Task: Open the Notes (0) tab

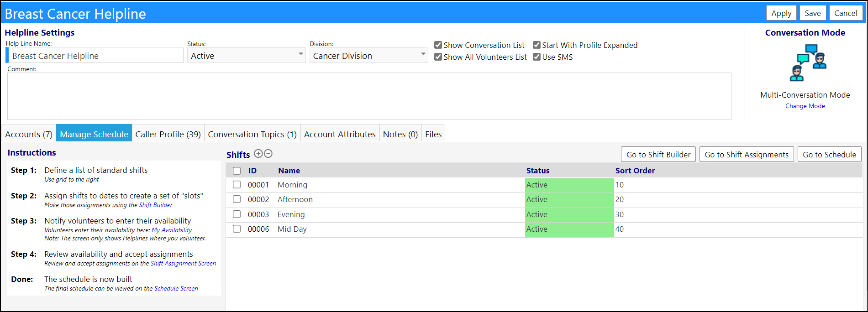Action: tap(400, 134)
